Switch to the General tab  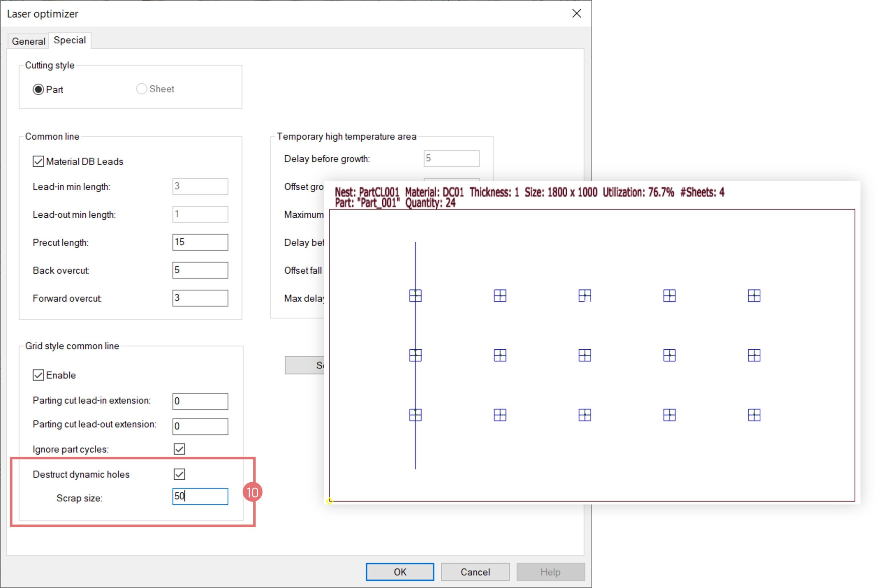[28, 41]
